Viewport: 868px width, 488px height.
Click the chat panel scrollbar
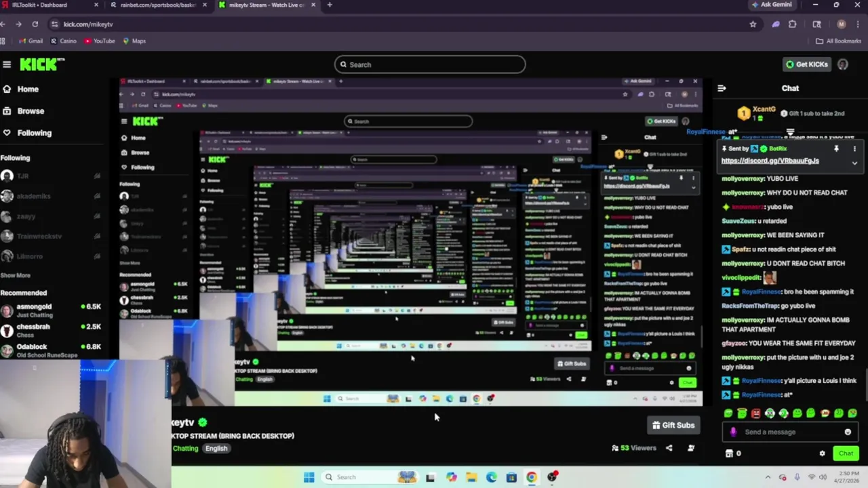tap(866, 385)
